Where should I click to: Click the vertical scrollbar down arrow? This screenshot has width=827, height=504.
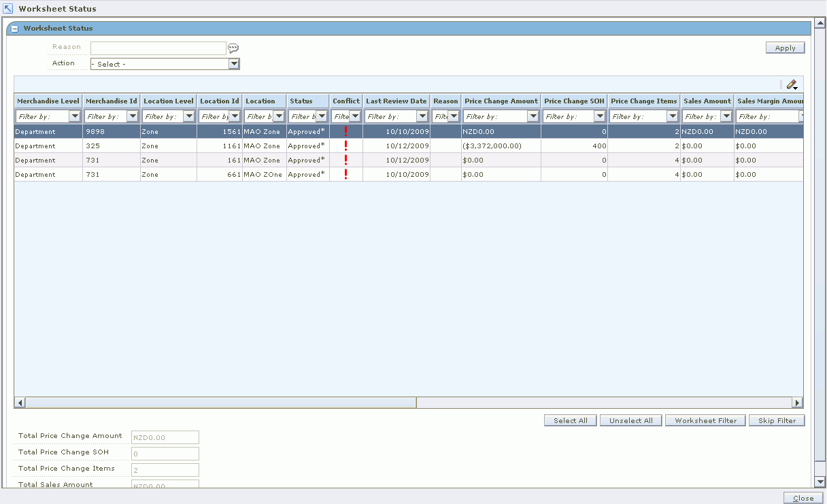(x=820, y=482)
